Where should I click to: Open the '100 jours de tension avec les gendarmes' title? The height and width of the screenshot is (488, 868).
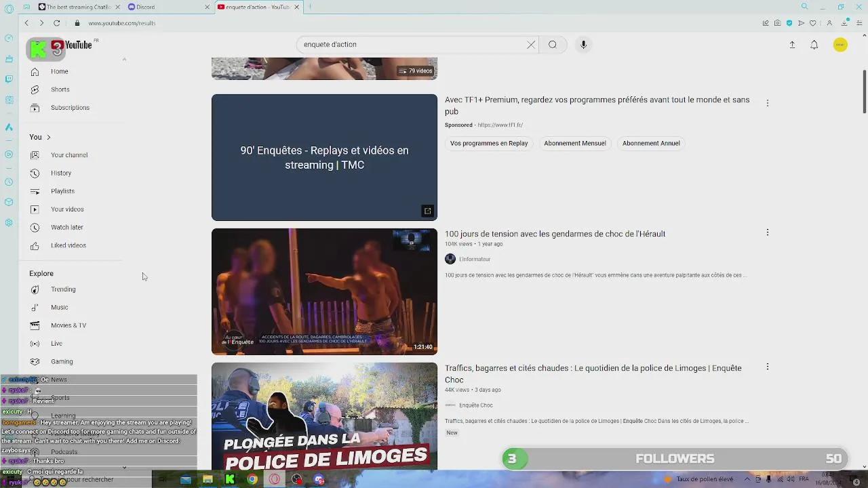[x=555, y=234]
